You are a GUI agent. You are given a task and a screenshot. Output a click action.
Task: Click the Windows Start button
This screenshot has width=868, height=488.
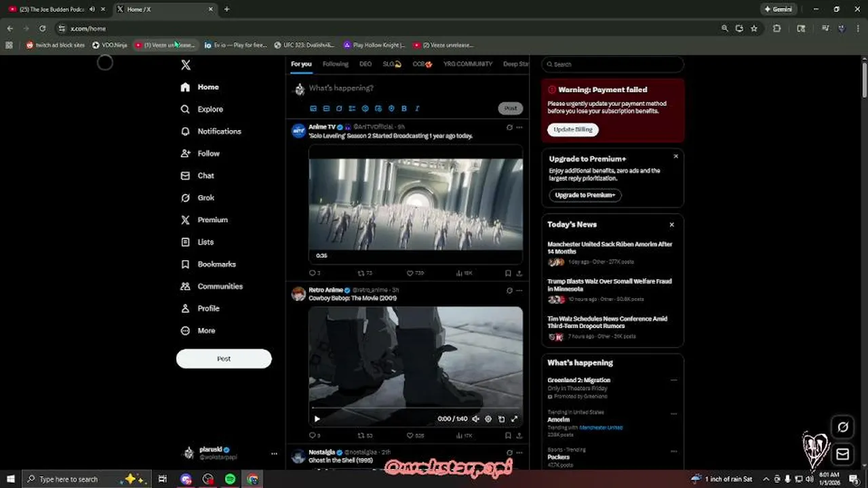pyautogui.click(x=11, y=479)
